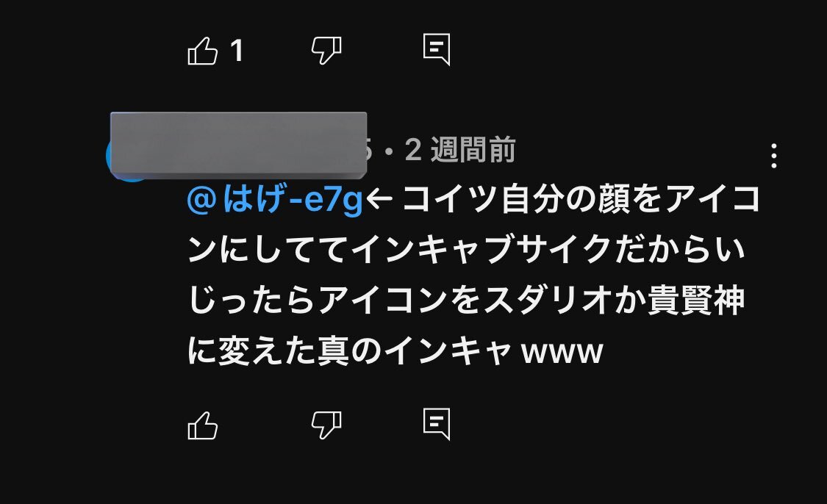The height and width of the screenshot is (504, 827).
Task: Click thumbs-down under the インキャ www comment
Action: click(326, 425)
